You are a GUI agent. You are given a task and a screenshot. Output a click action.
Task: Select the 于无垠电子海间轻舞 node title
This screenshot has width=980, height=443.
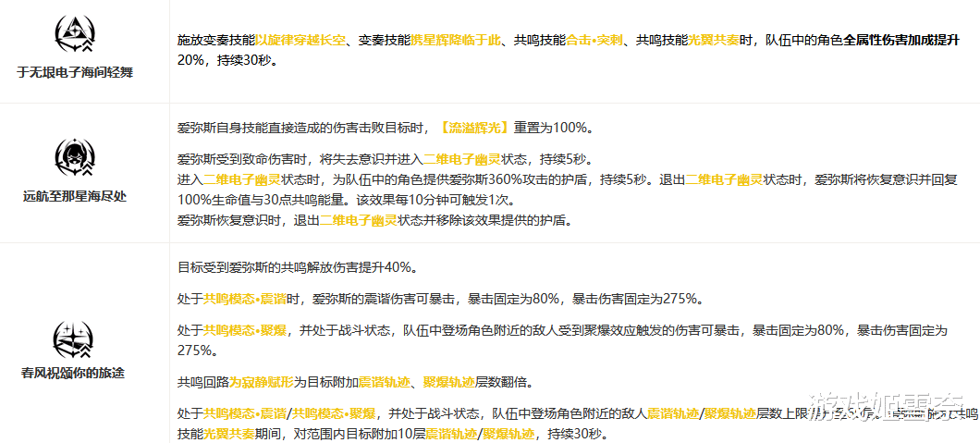[75, 72]
